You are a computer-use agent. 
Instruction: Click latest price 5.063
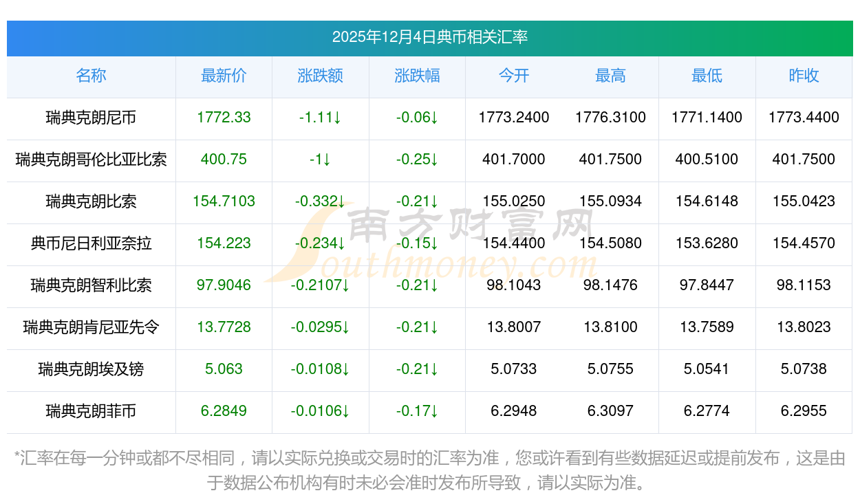[224, 369]
